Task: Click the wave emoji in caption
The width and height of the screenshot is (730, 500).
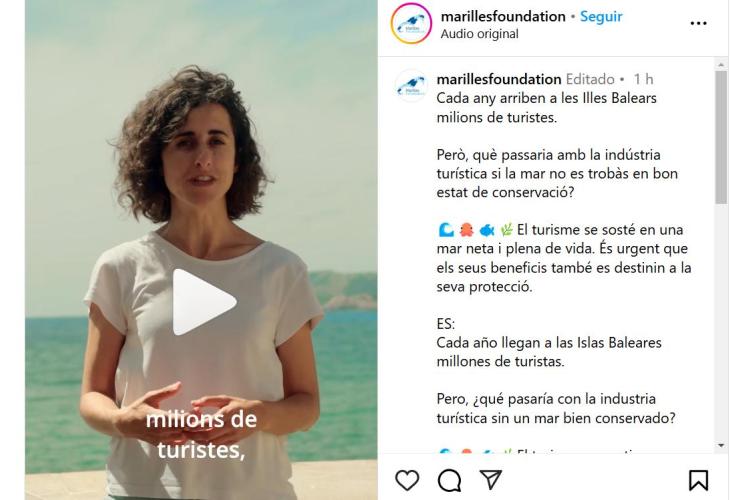Action: (446, 230)
